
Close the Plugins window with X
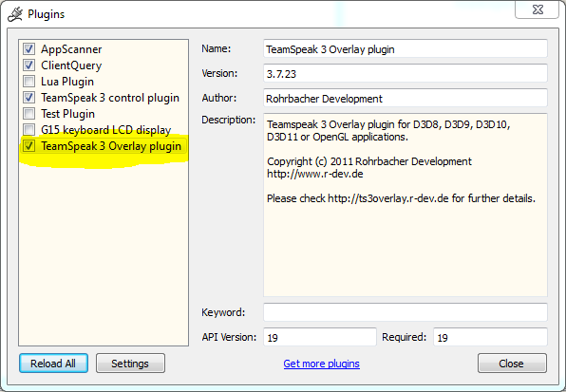(538, 9)
